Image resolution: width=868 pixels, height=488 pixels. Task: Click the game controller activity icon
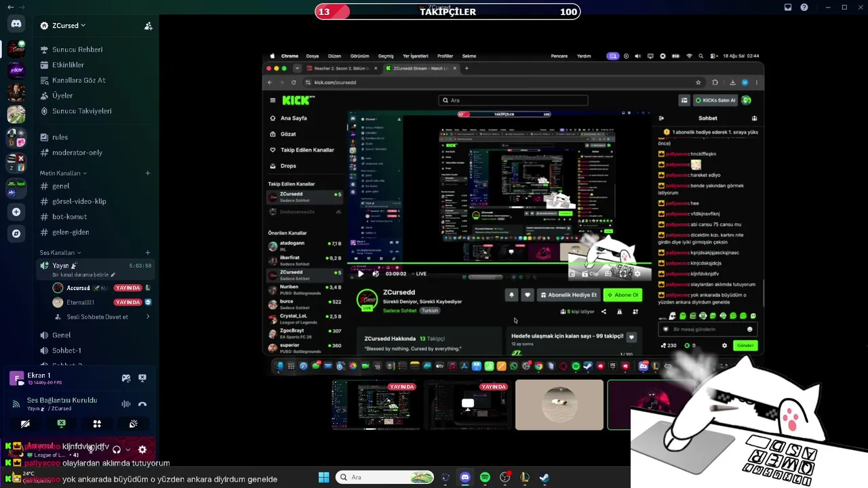tap(126, 378)
